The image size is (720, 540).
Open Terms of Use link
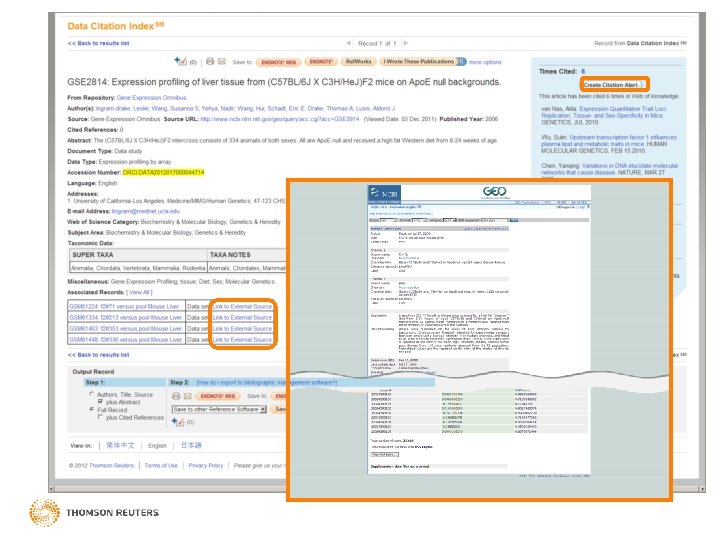click(x=161, y=466)
